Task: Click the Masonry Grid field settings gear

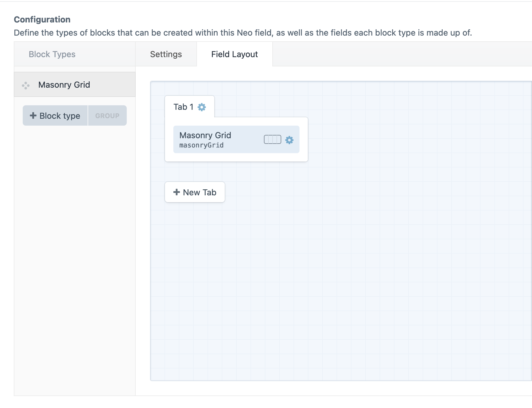Action: point(289,140)
